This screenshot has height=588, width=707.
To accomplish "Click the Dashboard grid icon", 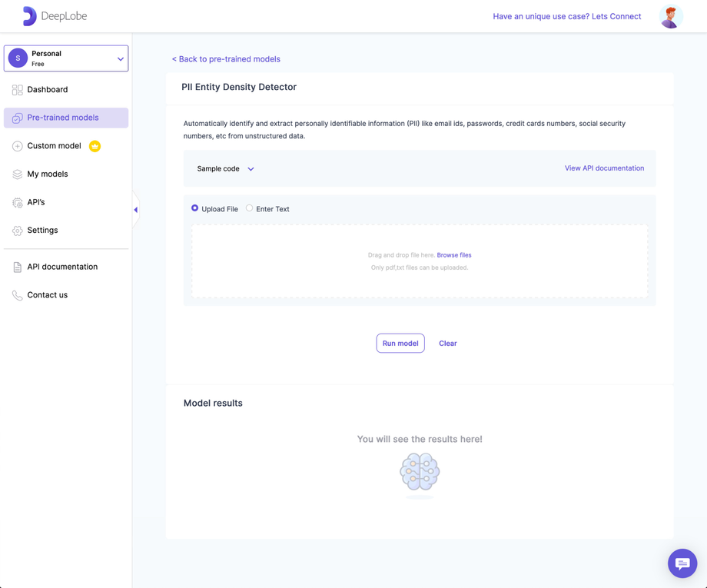I will pyautogui.click(x=17, y=89).
